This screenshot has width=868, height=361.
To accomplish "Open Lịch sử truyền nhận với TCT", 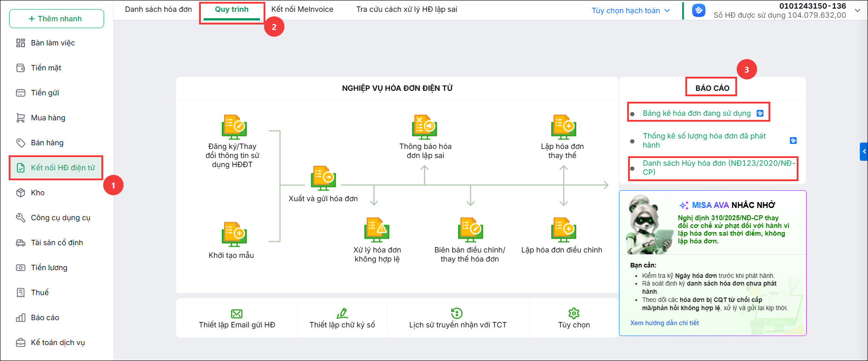I will click(458, 318).
